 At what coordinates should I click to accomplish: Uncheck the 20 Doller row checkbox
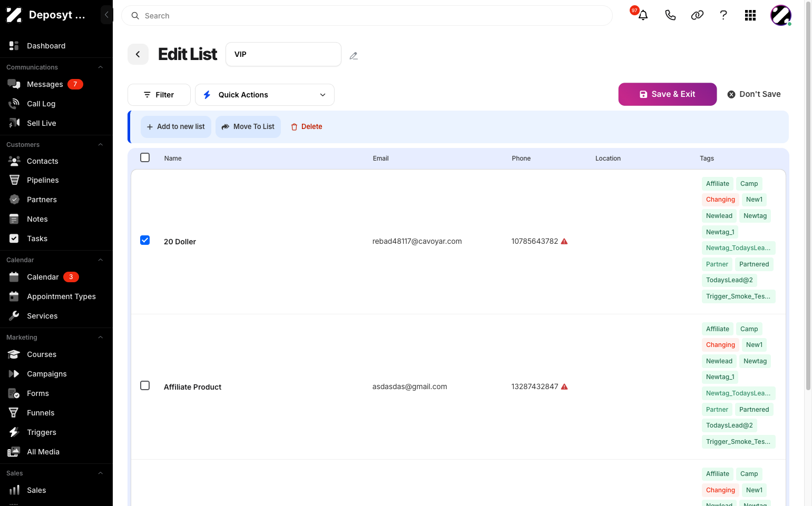point(145,240)
